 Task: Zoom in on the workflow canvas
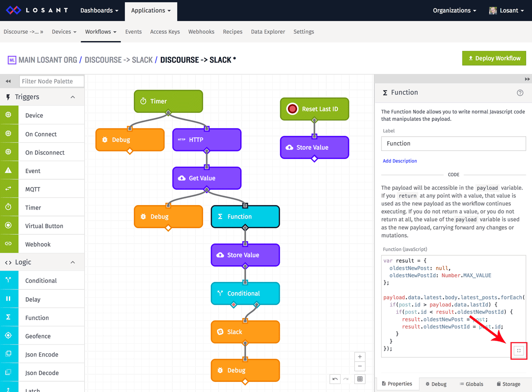pos(360,357)
